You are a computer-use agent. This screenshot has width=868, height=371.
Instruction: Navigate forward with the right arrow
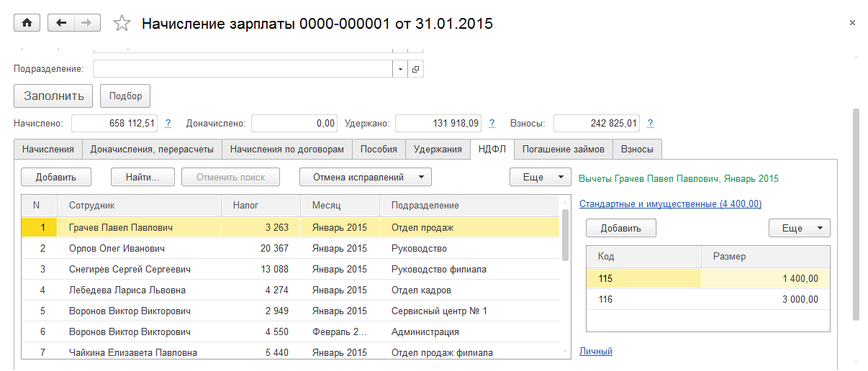click(86, 23)
